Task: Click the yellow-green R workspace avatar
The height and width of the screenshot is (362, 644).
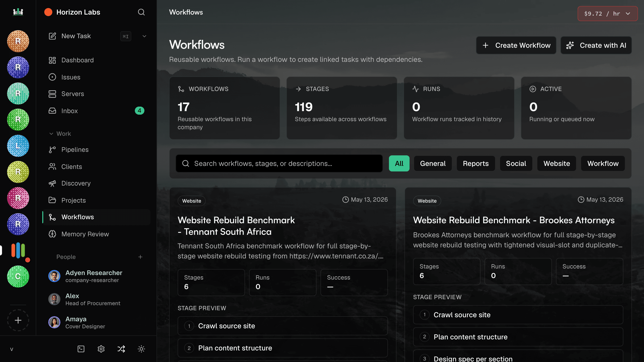Action: pyautogui.click(x=18, y=172)
